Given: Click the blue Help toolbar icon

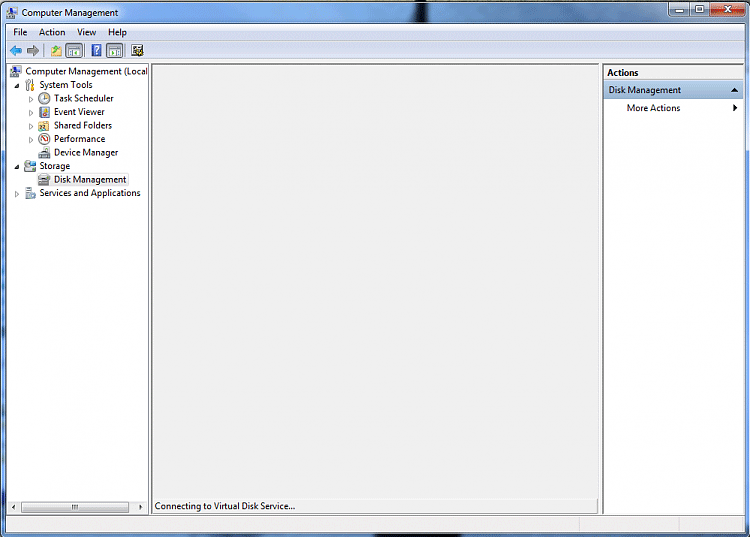Looking at the screenshot, I should (96, 50).
